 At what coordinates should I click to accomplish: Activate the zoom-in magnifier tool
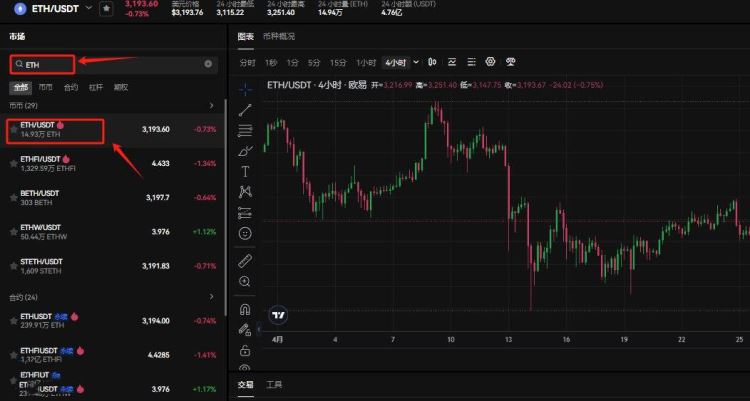pyautogui.click(x=246, y=282)
